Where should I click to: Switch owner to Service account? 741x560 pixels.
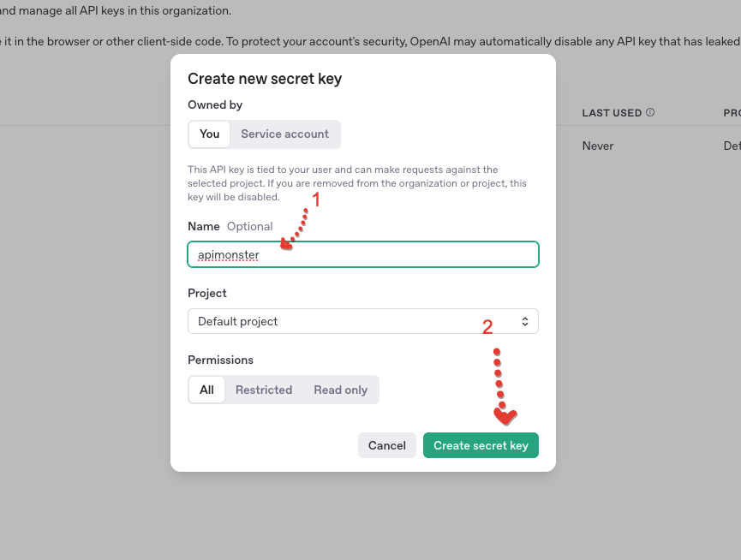tap(284, 134)
